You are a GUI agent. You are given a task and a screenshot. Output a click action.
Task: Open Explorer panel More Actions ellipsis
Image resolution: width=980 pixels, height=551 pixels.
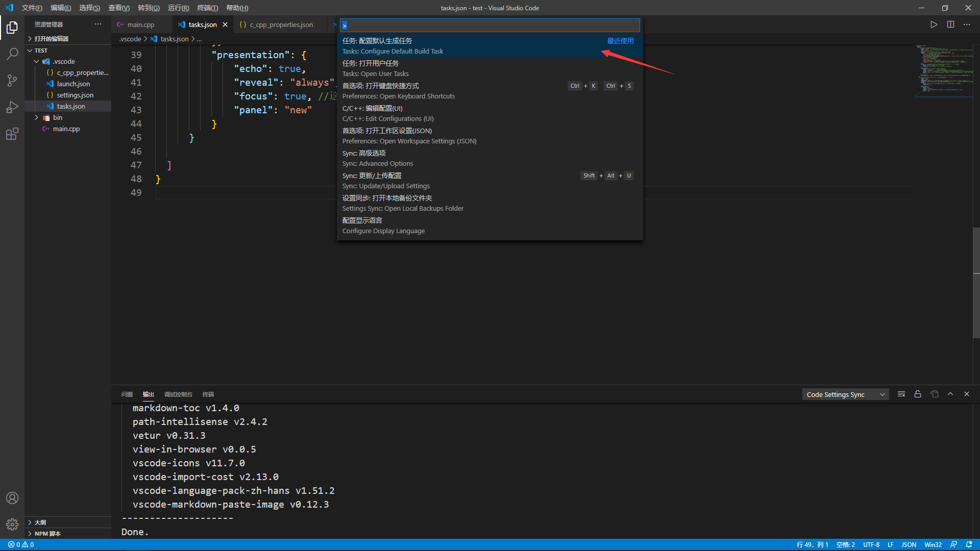tap(98, 24)
